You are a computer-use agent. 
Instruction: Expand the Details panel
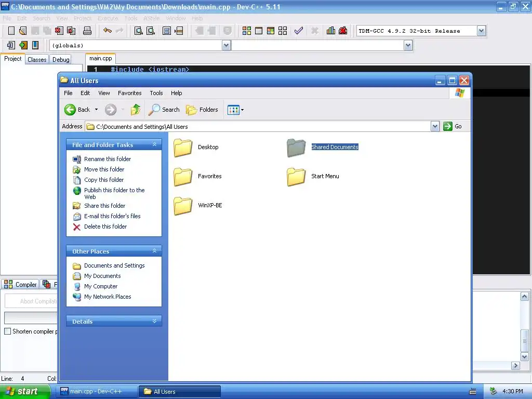pos(155,321)
